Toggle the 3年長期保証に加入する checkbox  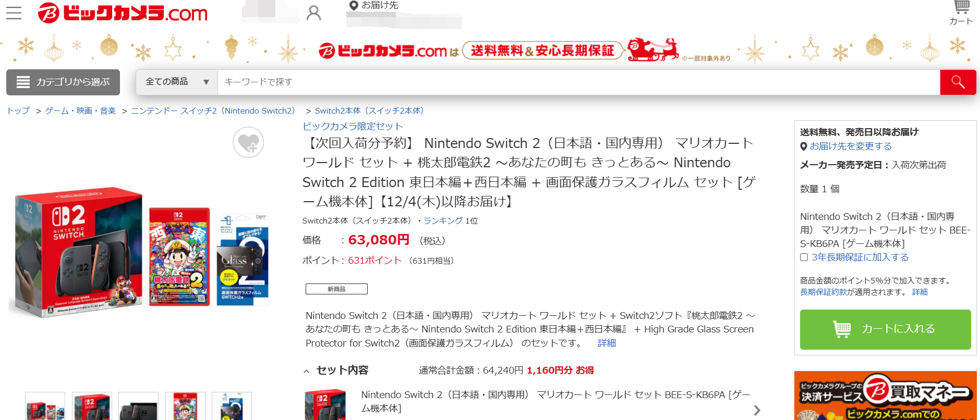(x=804, y=257)
